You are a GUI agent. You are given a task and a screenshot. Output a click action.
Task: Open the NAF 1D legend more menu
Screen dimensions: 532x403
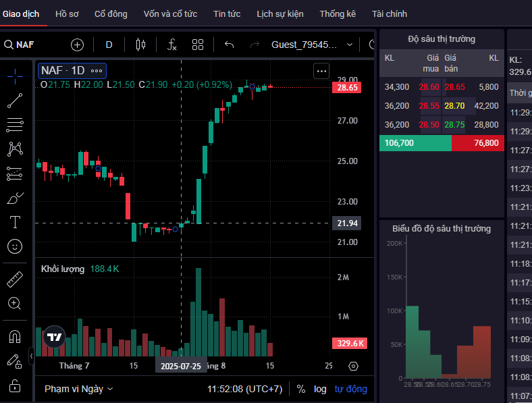tap(97, 71)
